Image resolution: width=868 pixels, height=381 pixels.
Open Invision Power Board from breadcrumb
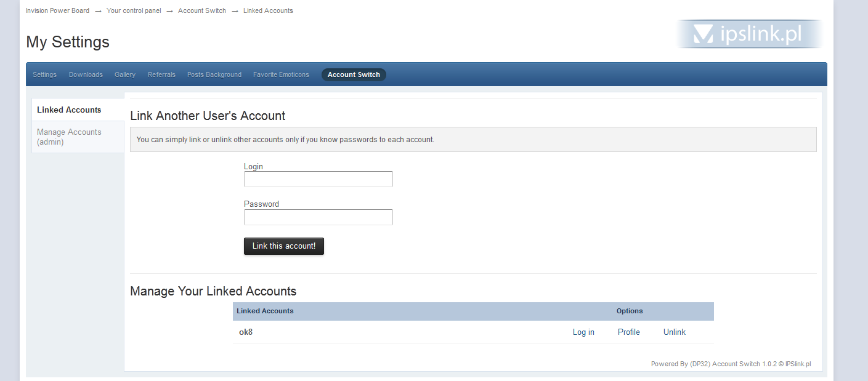coord(57,10)
